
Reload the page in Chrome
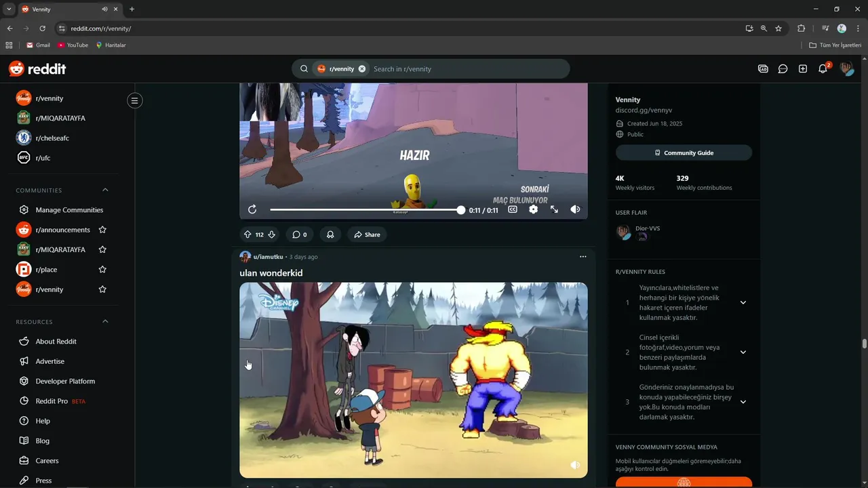click(x=42, y=28)
